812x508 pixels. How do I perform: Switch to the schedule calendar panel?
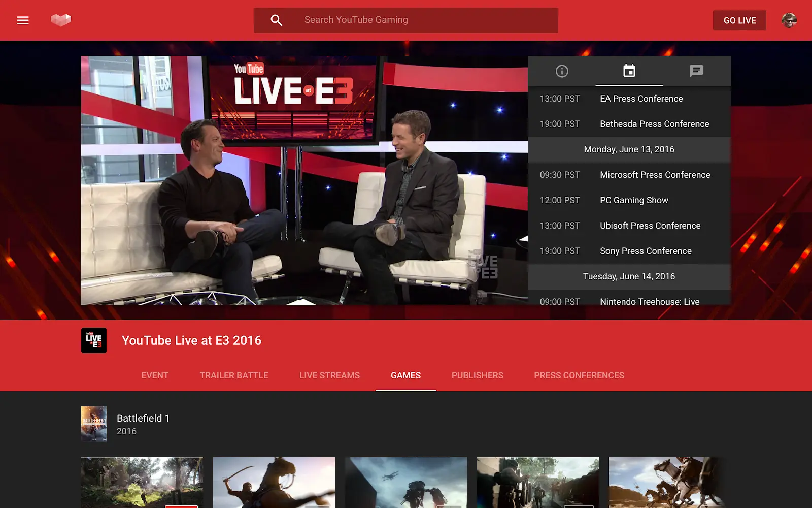tap(629, 71)
